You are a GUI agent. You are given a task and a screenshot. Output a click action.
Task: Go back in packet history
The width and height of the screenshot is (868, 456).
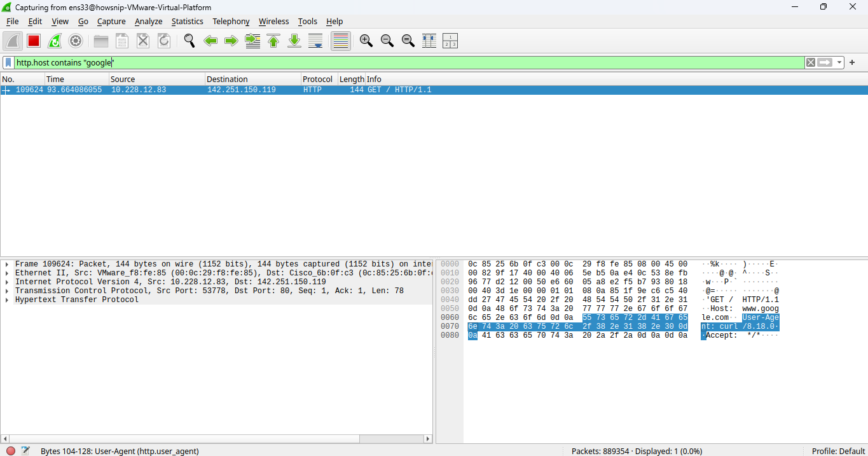(x=210, y=41)
